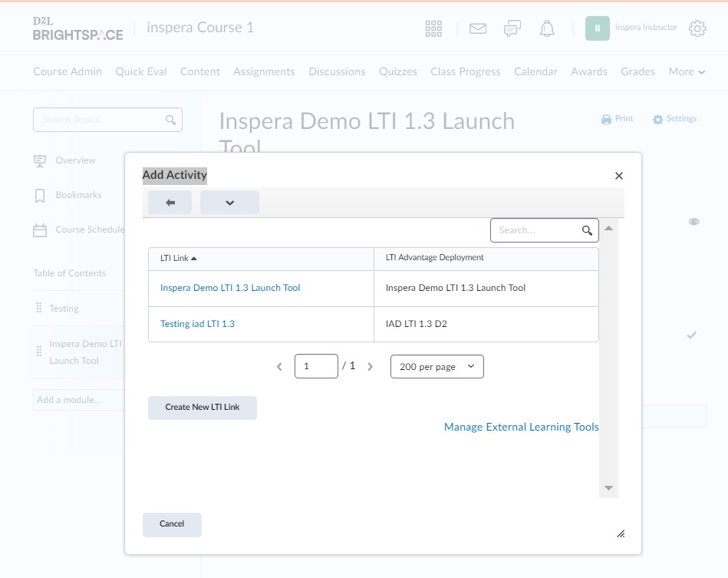This screenshot has width=728, height=578.
Task: Open the 200 per page dropdown
Action: (437, 367)
